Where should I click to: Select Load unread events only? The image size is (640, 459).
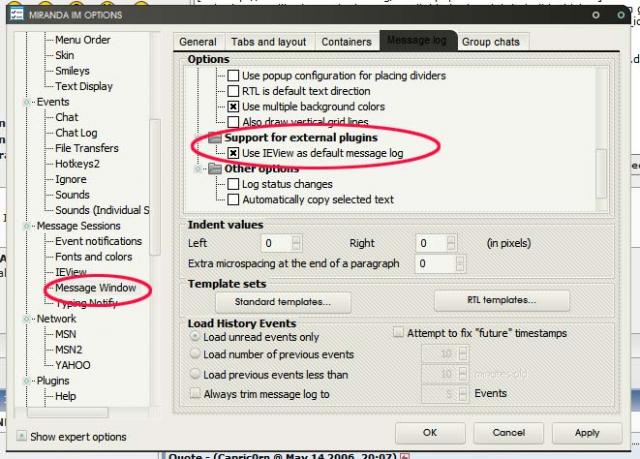click(x=195, y=337)
